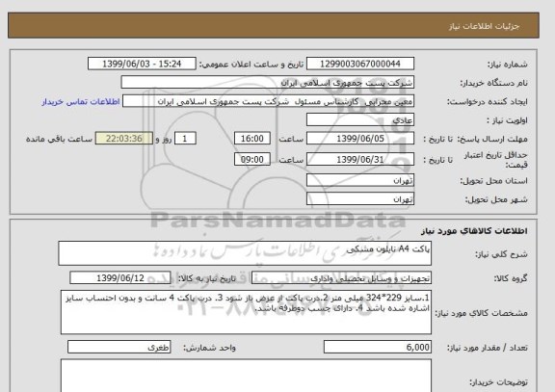Select the goods specification text area
555x392 pixels.
tap(246, 312)
